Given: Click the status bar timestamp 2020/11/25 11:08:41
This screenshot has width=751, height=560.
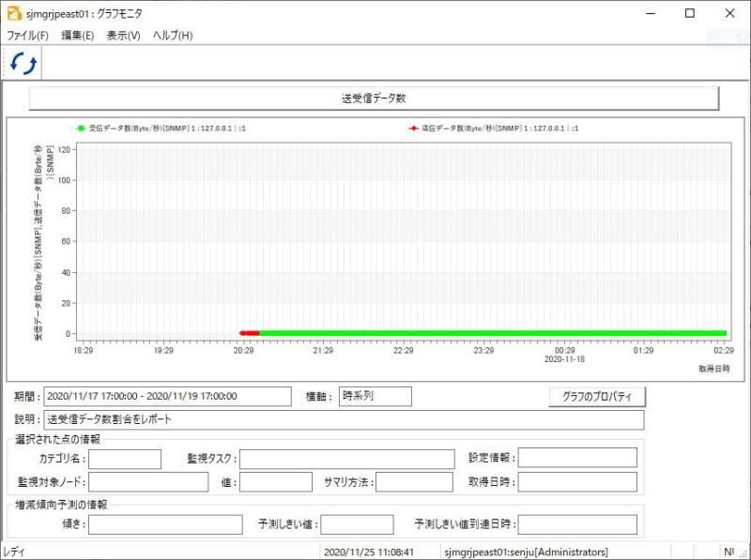Looking at the screenshot, I should click(x=369, y=552).
